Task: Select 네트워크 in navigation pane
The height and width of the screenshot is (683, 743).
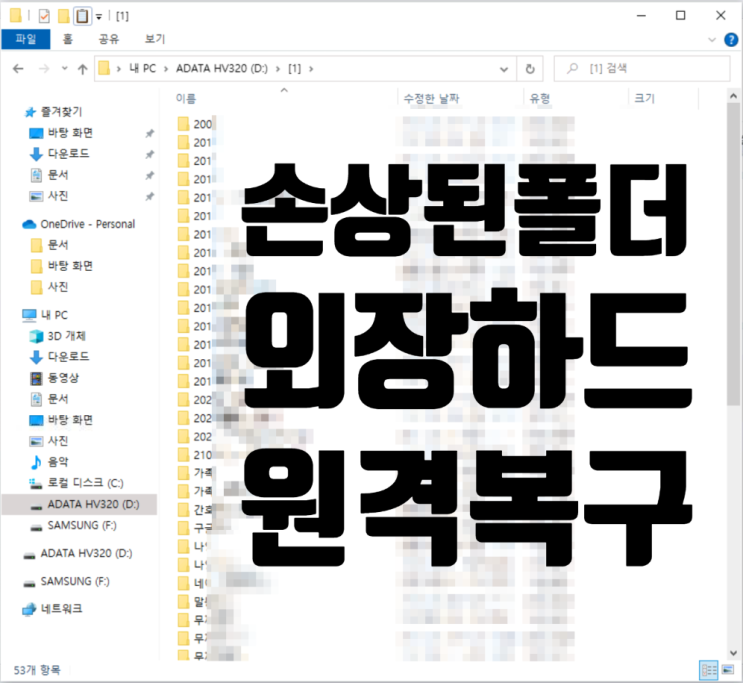Action: (61, 609)
